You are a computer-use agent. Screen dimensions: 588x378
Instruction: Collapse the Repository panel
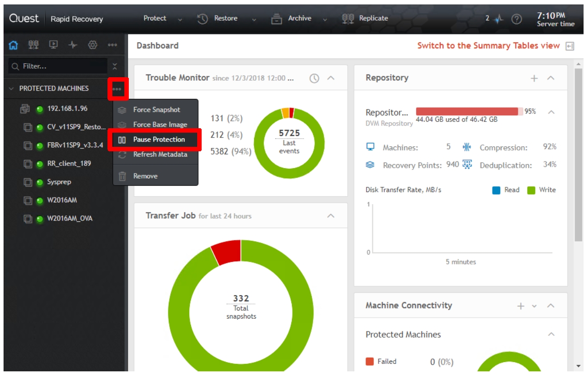tap(551, 78)
